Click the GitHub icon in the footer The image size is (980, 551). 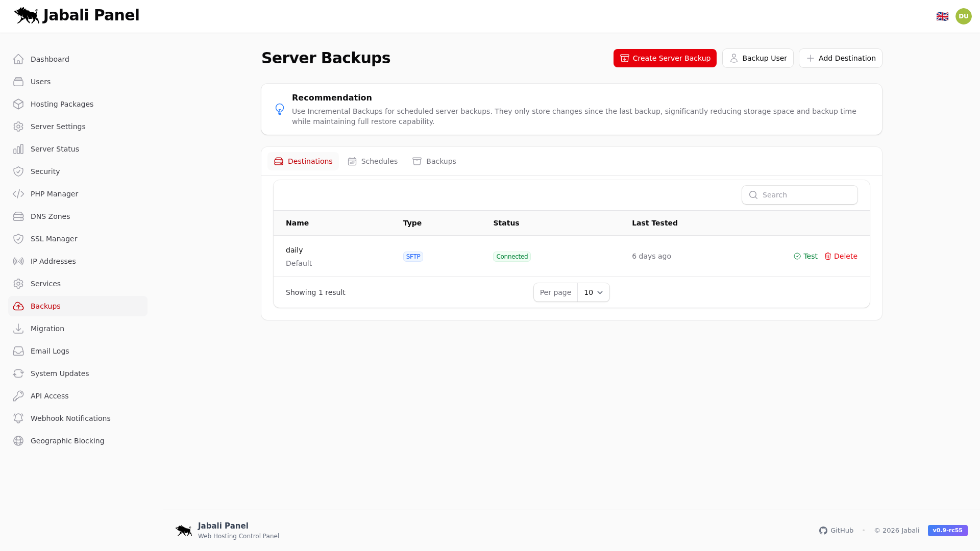pos(823,531)
